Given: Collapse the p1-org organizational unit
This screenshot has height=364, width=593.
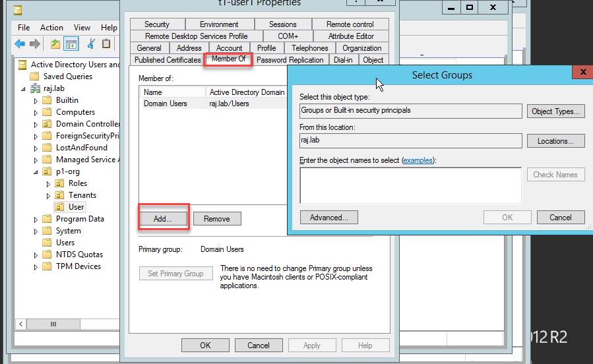Looking at the screenshot, I should (36, 172).
